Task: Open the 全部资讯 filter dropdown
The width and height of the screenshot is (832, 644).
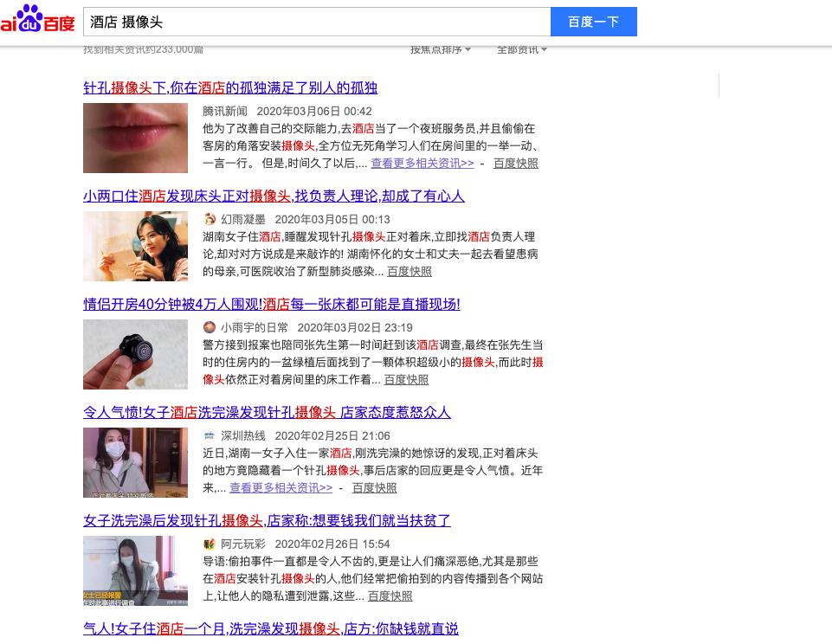Action: [521, 49]
